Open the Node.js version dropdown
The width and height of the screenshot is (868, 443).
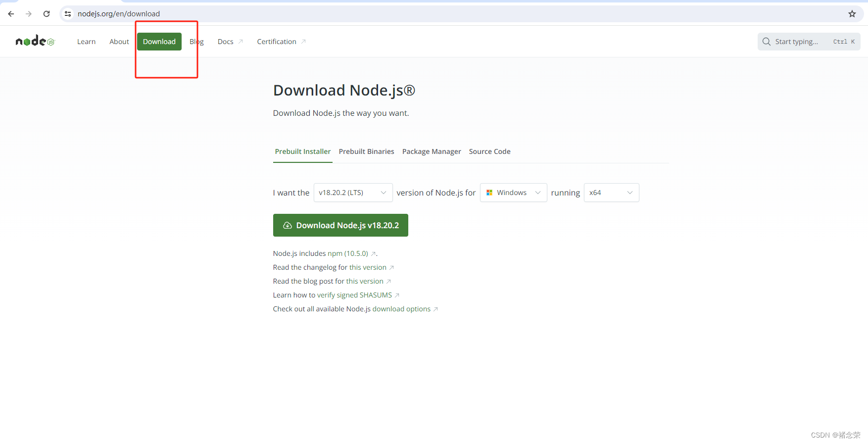353,193
